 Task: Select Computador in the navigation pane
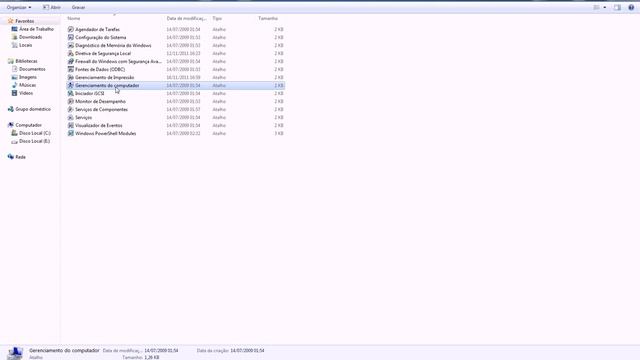coord(29,125)
